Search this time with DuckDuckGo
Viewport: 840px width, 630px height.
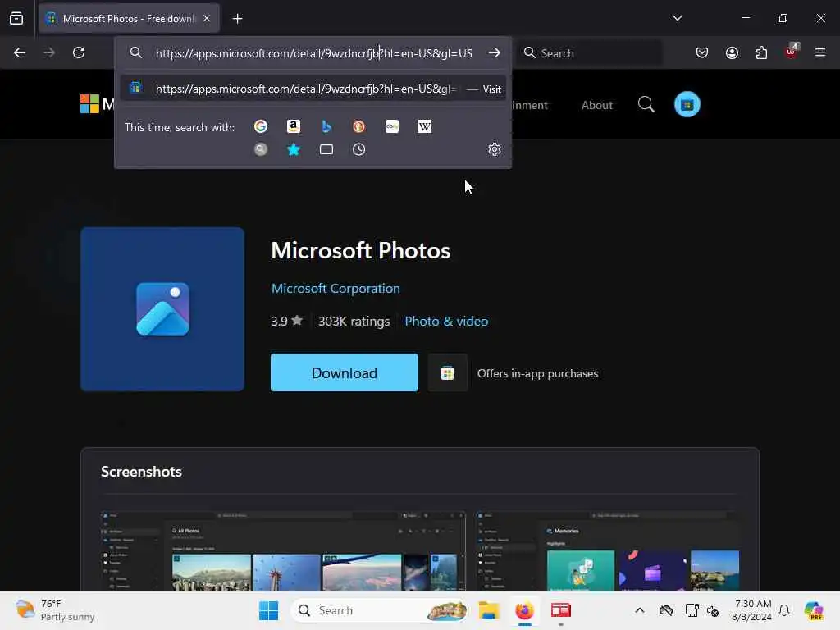[x=359, y=126]
